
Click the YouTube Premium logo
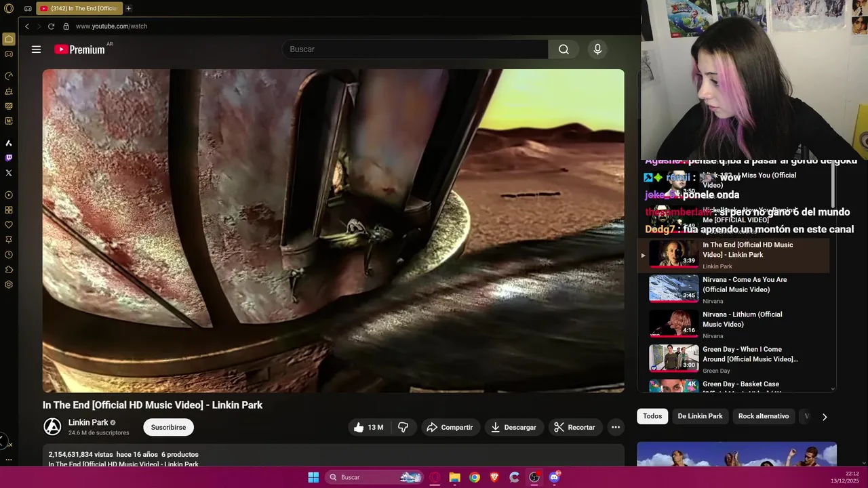click(x=80, y=49)
